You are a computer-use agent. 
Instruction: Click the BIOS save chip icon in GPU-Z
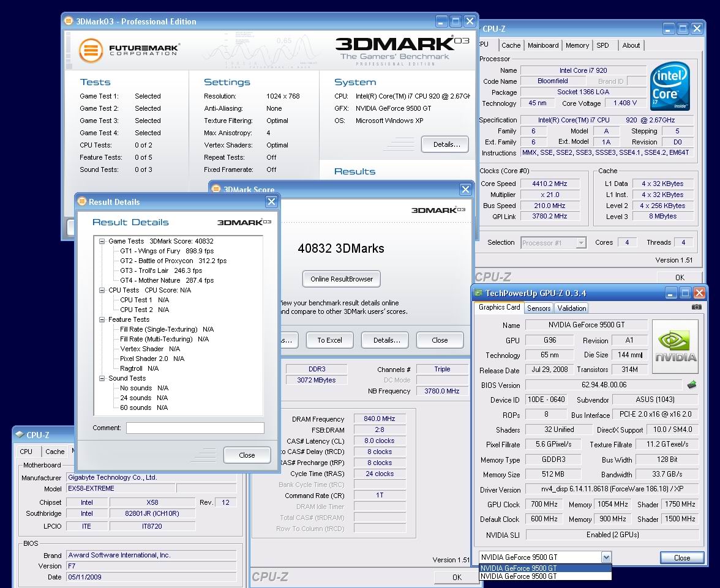(692, 385)
